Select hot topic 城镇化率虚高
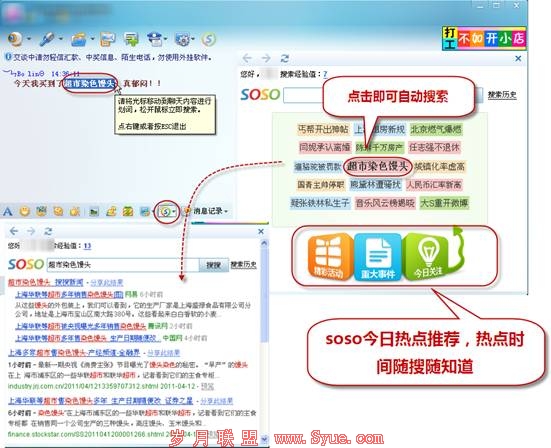 (439, 166)
